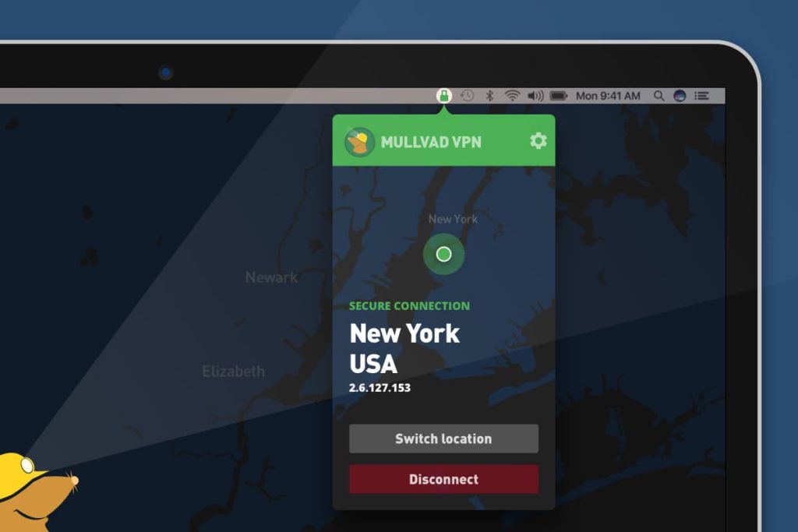Click the MULLVAD VPN title text
The image size is (798, 532).
(x=431, y=142)
